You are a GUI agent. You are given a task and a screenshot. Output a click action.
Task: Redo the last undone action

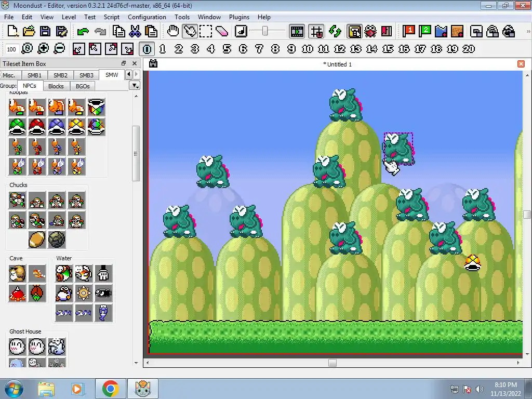[x=100, y=32]
